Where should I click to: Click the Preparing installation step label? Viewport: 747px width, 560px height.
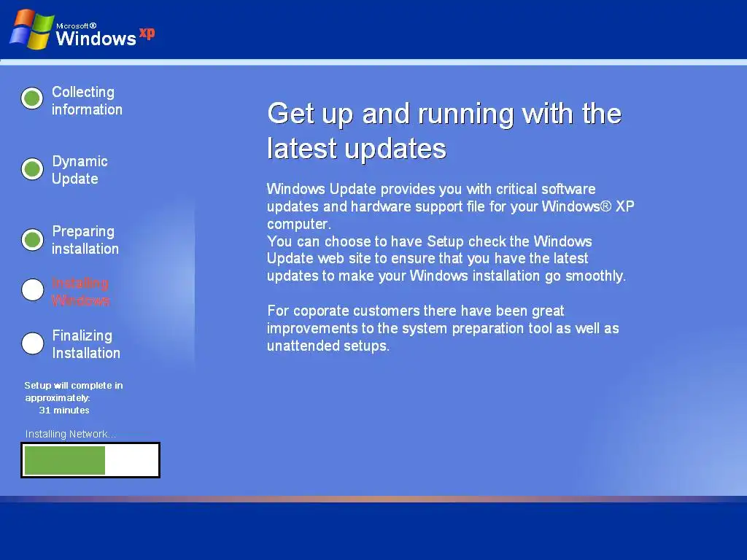click(x=85, y=239)
